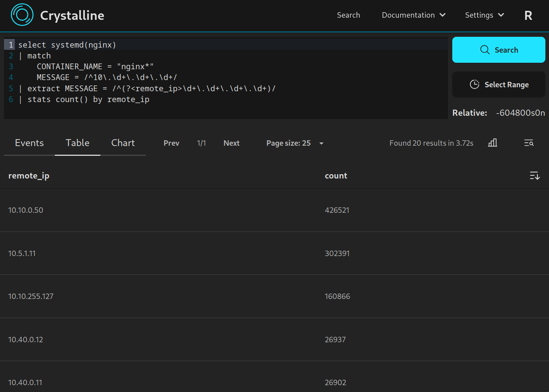Image resolution: width=549 pixels, height=392 pixels.
Task: Open the bar chart icon beside results
Action: pos(493,143)
